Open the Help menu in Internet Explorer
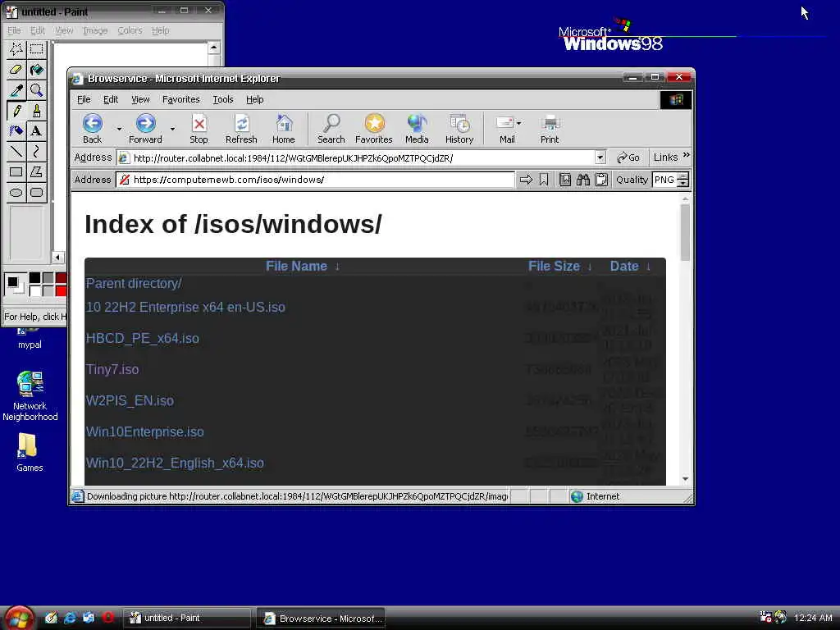The image size is (840, 630). [255, 99]
